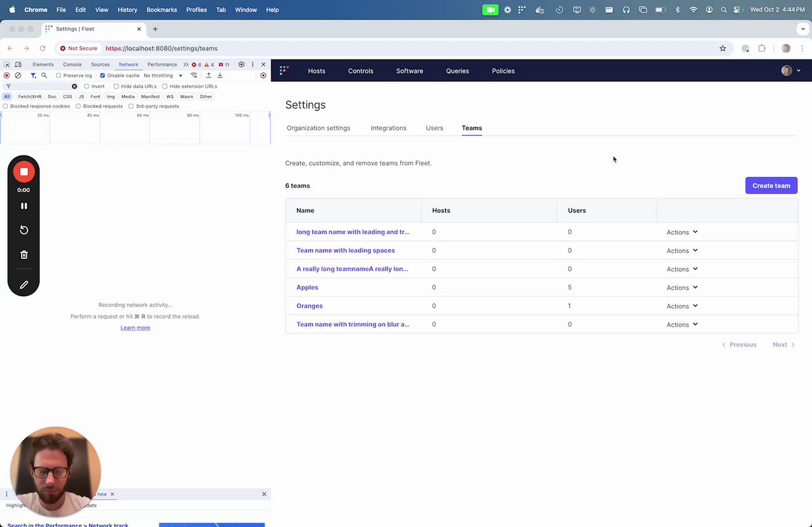Screen dimensions: 812x527
Task: Click the macOS Spotlight search icon
Action: [724, 10]
